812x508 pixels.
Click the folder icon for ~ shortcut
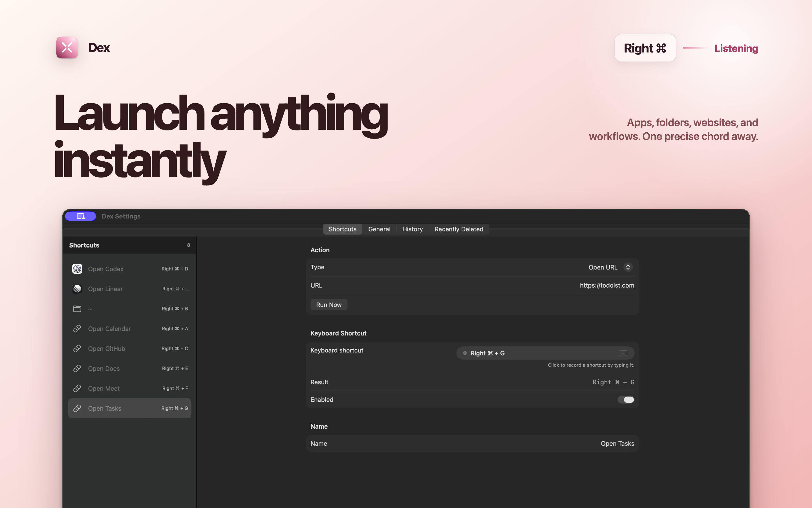tap(77, 308)
